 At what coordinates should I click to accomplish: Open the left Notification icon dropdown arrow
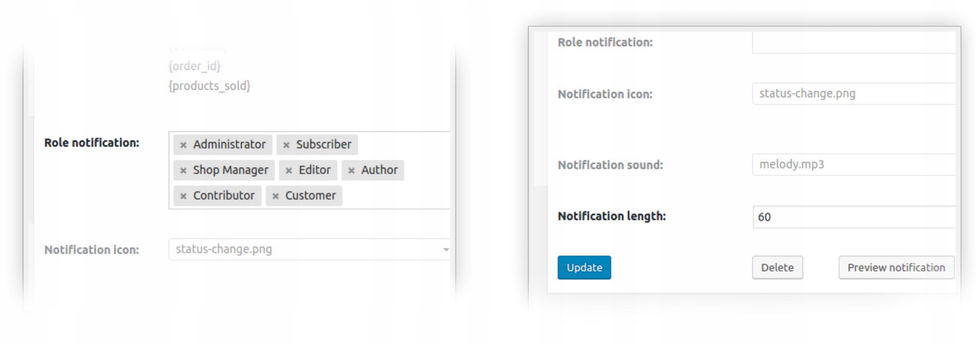[x=445, y=249]
